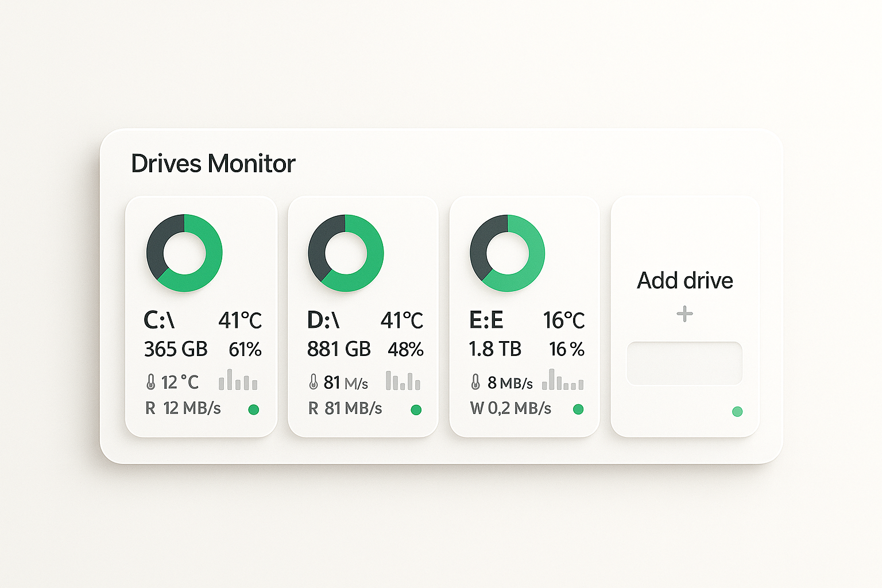Toggle the green status dot on D:\ card

416,409
